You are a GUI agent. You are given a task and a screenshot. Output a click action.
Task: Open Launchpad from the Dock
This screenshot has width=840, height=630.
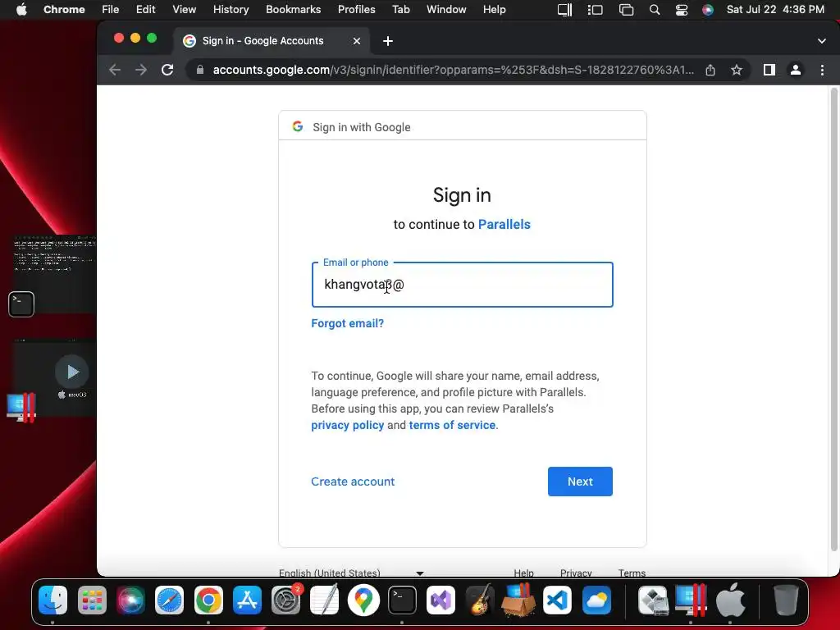click(92, 600)
